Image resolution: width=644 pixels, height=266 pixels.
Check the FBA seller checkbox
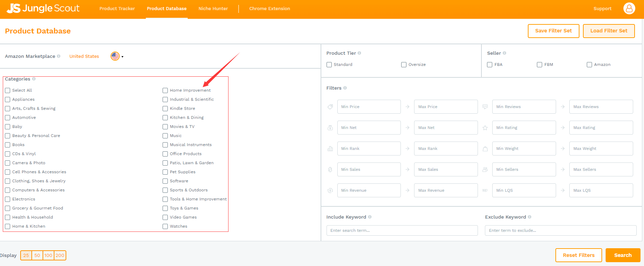(x=490, y=64)
